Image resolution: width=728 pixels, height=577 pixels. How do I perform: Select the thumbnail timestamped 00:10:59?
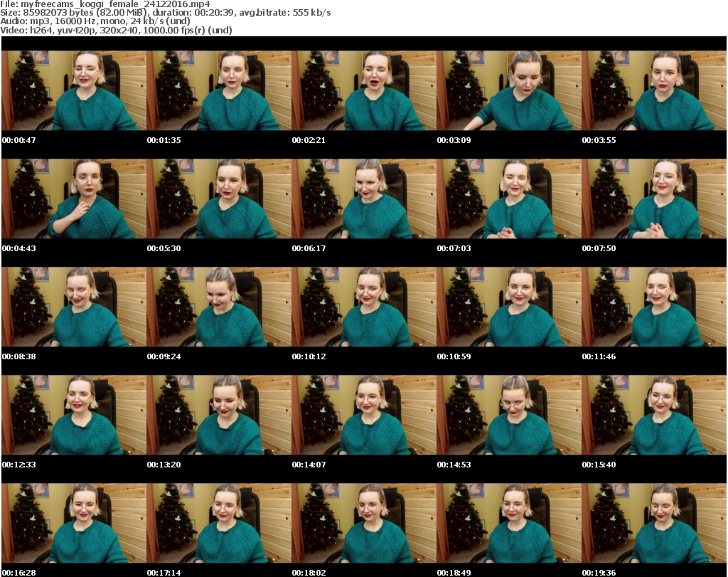(509, 307)
